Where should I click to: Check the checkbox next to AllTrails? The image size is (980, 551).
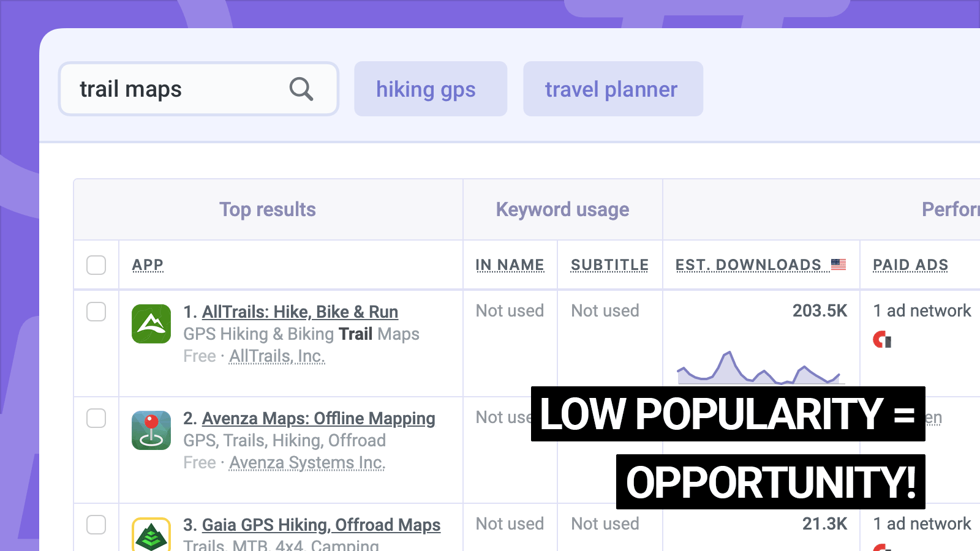point(96,312)
